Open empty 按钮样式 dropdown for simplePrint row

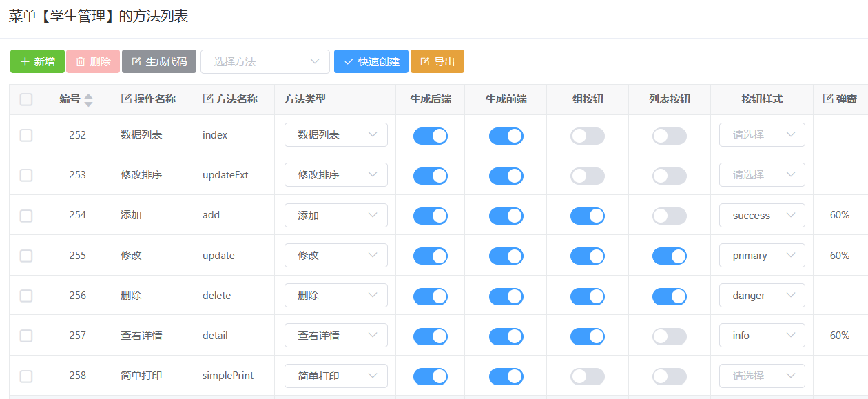click(762, 376)
